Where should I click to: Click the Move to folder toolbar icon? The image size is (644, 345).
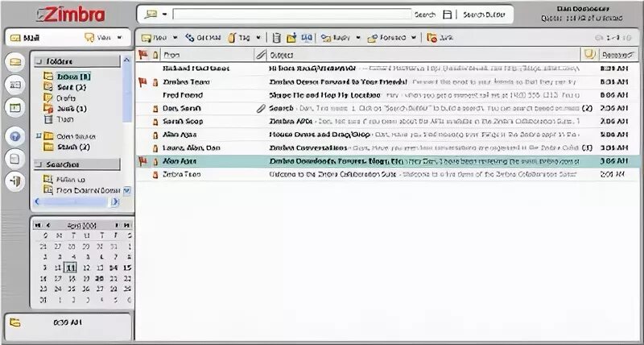pos(291,38)
